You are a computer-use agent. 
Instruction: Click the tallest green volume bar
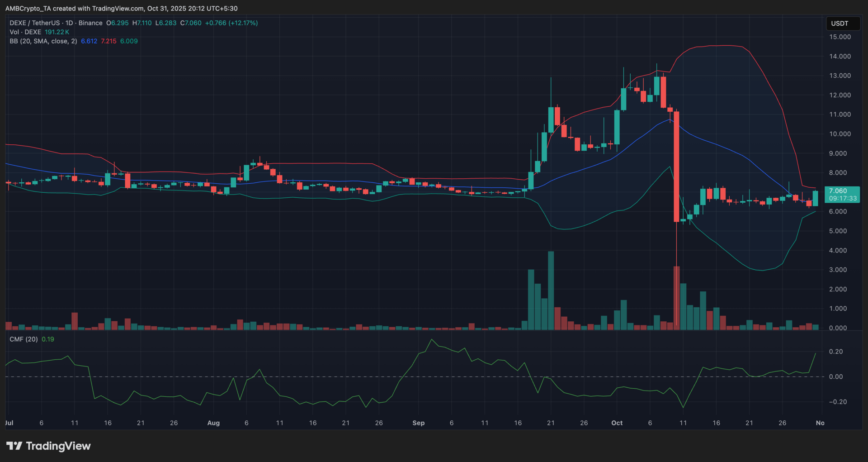(551, 291)
